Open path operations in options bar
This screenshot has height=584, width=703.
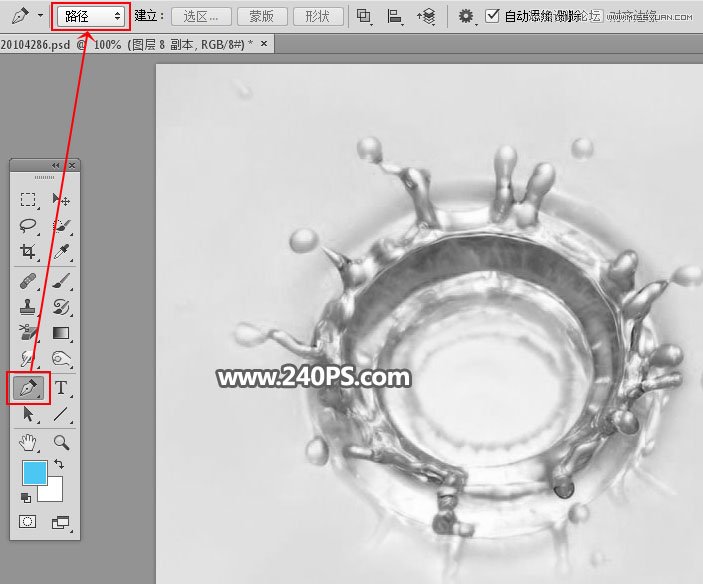coord(364,17)
